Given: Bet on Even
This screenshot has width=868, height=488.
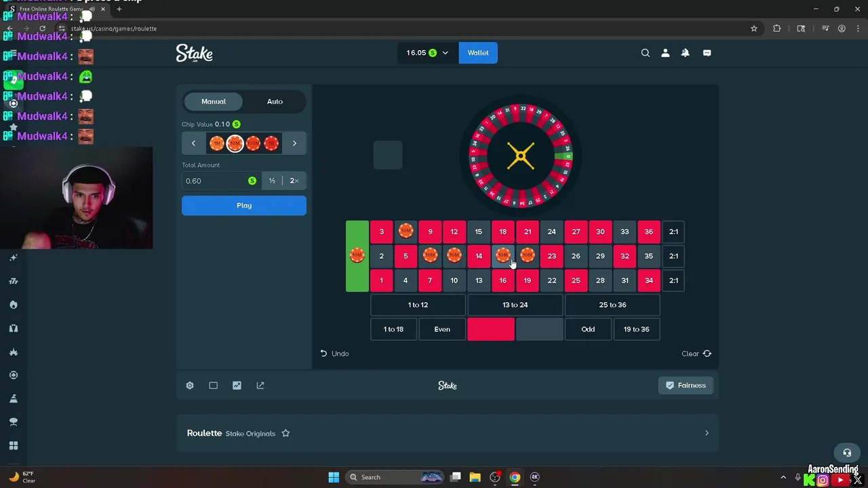Looking at the screenshot, I should (442, 329).
